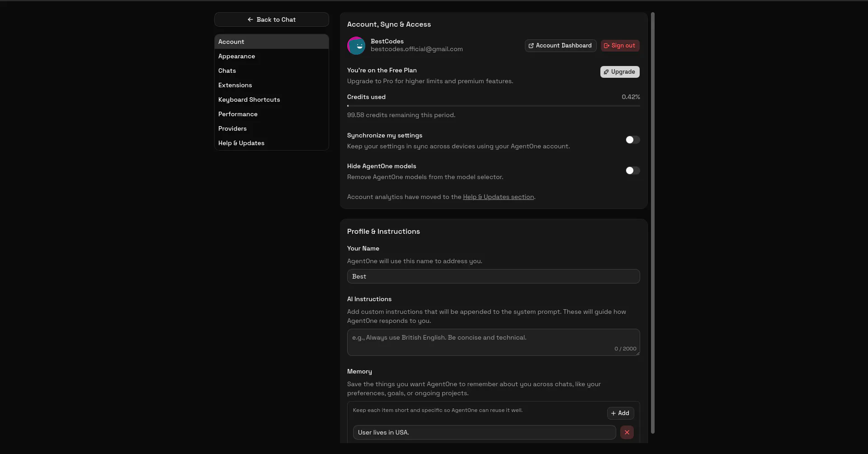Click the BestCodes username text
868x454 pixels.
387,42
